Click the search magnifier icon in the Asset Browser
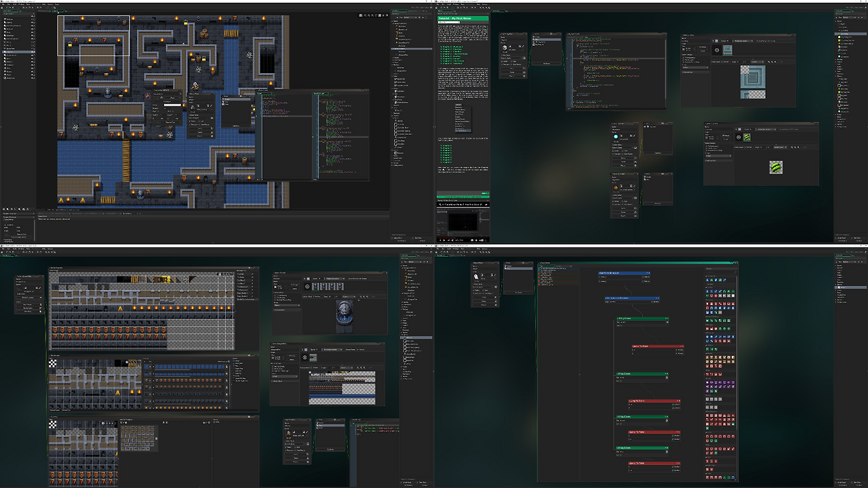 (x=397, y=18)
